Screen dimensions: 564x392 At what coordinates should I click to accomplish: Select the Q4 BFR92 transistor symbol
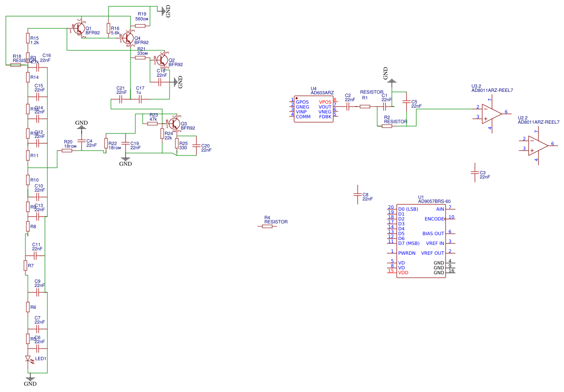pos(128,38)
